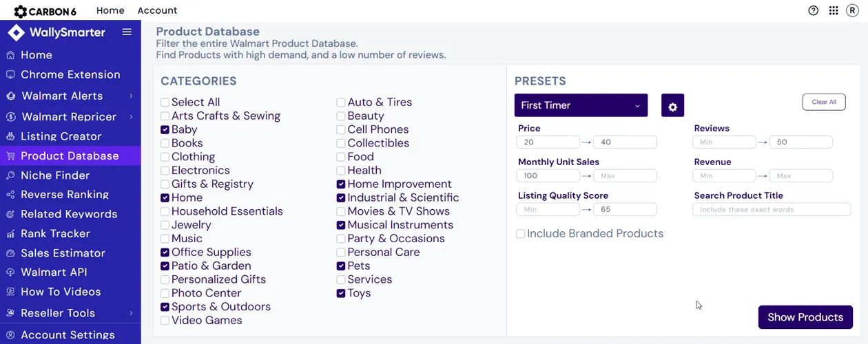Click the Clear All button

[823, 102]
